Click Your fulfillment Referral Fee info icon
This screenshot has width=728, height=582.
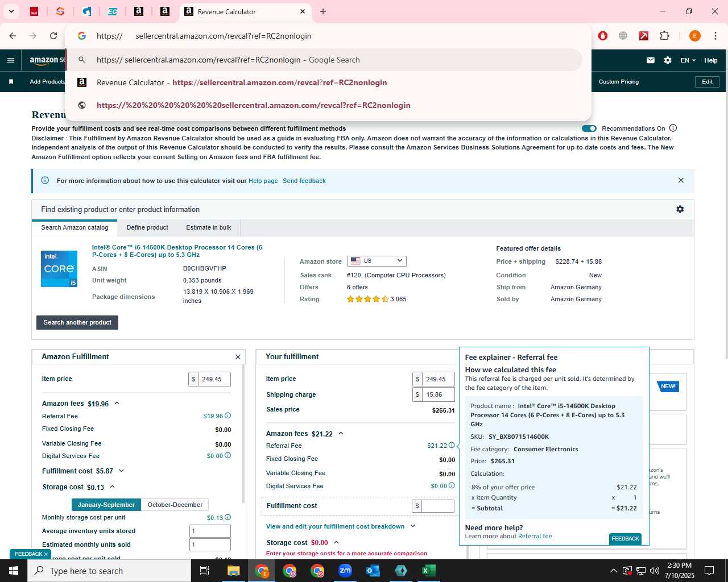452,446
